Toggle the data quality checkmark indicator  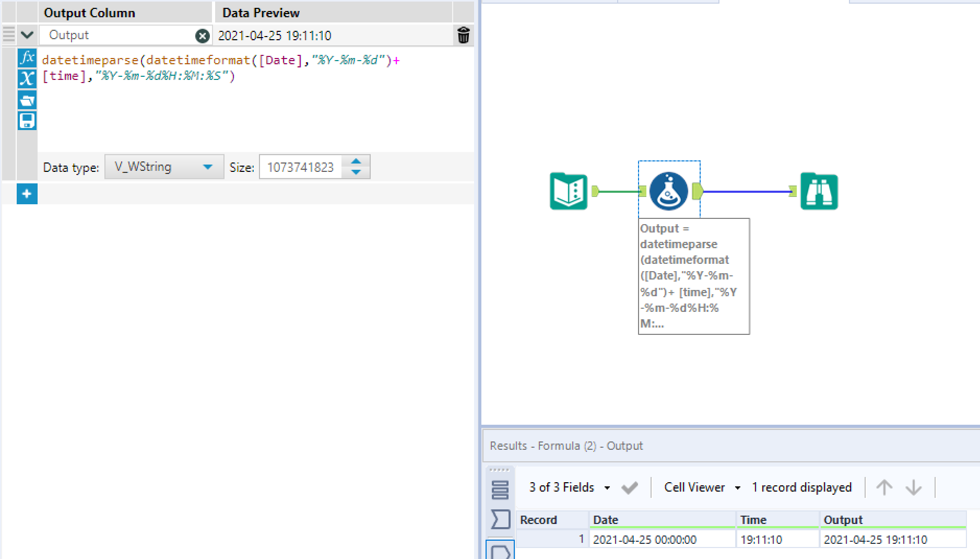(x=630, y=487)
